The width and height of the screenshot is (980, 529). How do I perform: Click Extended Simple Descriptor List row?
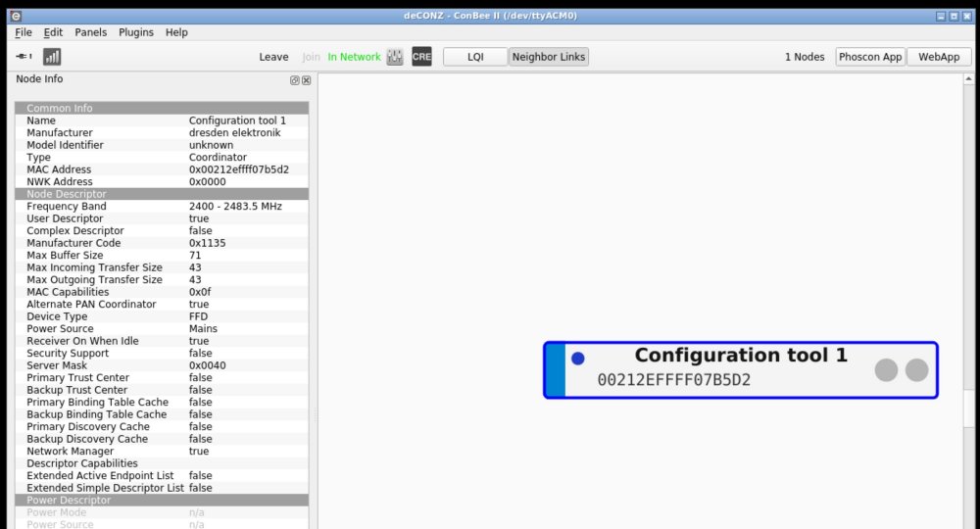[x=162, y=488]
